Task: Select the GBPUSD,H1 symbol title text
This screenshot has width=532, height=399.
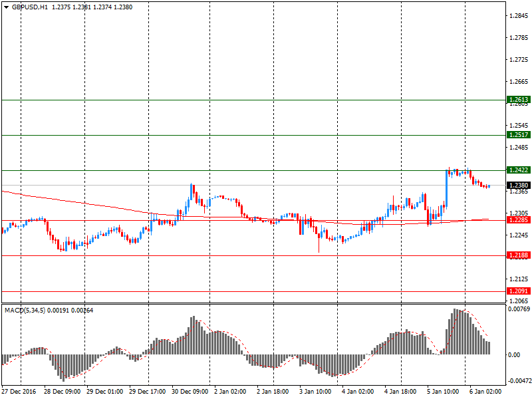Action: [x=30, y=7]
